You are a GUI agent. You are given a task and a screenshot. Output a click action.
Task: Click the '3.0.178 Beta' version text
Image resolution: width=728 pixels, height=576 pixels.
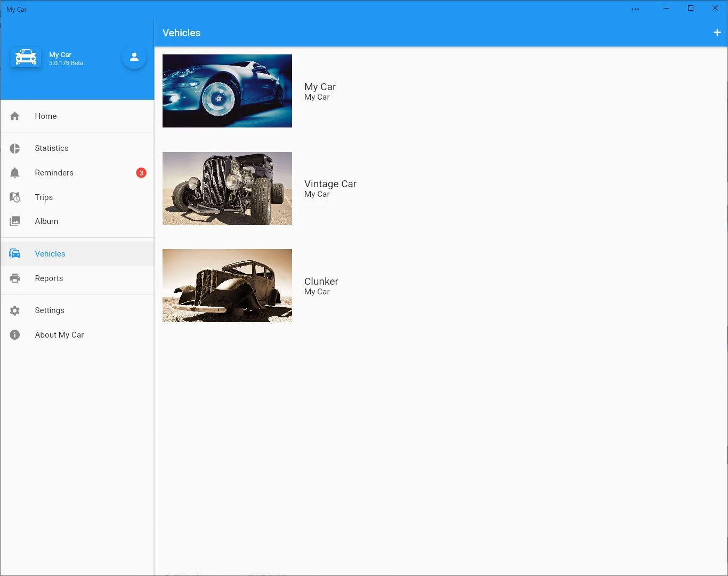coord(66,63)
